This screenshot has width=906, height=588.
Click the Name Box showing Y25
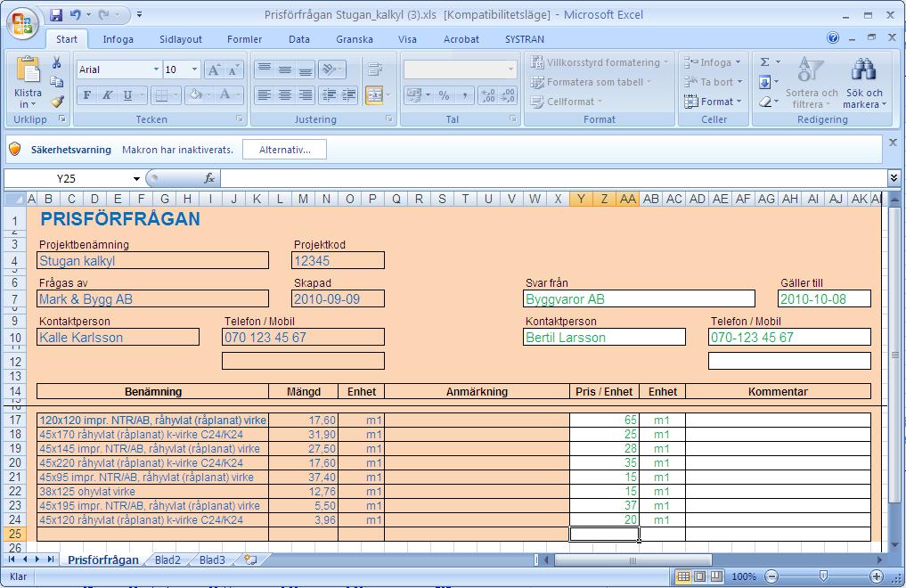tap(66, 178)
